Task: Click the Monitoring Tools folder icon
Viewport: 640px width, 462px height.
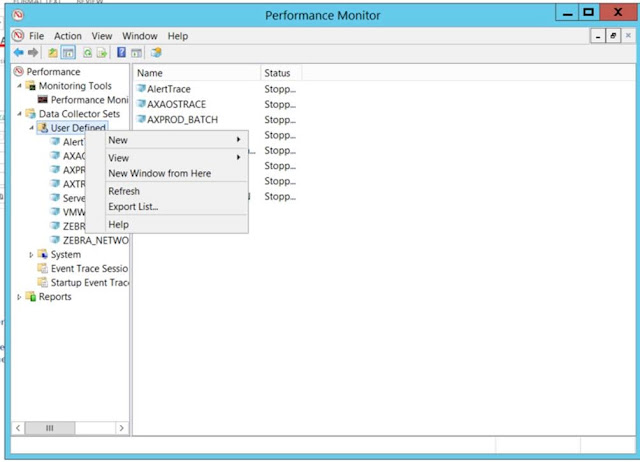Action: click(x=31, y=86)
